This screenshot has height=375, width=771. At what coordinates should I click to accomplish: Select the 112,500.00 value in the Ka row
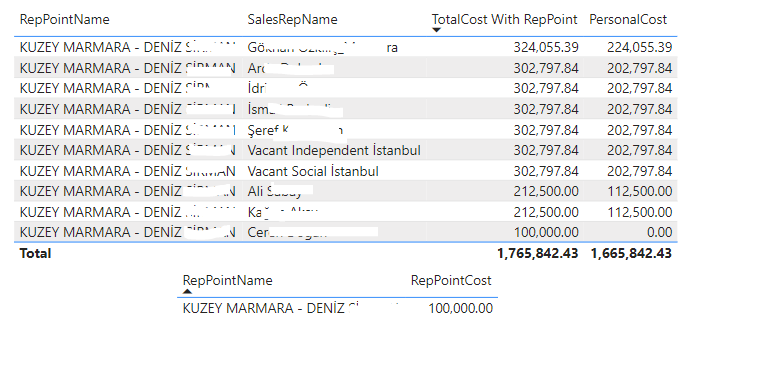point(639,212)
